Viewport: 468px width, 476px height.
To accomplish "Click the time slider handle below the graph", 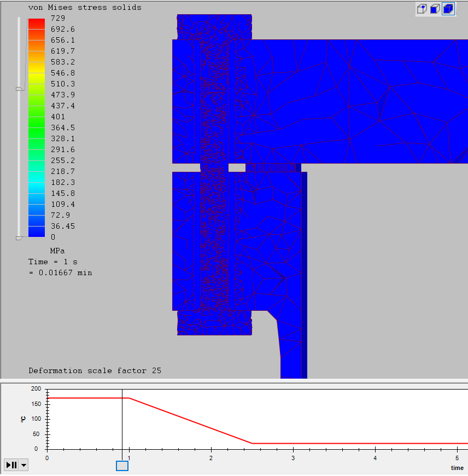I will pyautogui.click(x=122, y=466).
